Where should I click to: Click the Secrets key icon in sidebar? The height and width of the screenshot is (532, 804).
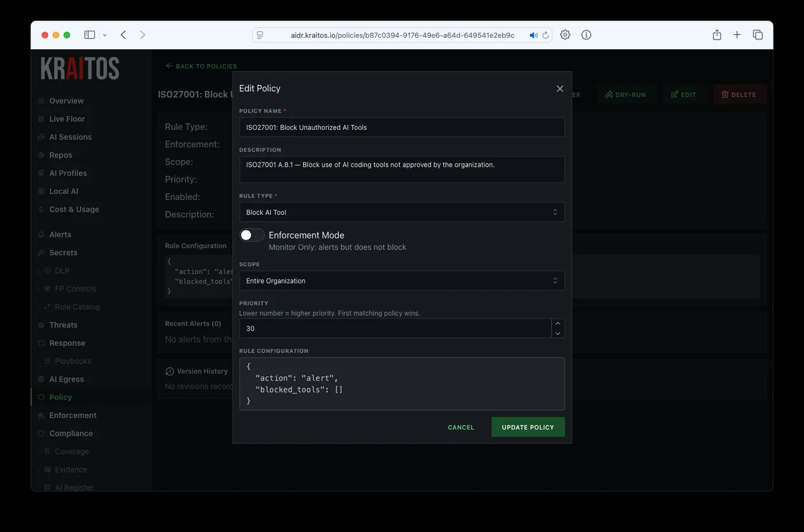click(x=41, y=253)
